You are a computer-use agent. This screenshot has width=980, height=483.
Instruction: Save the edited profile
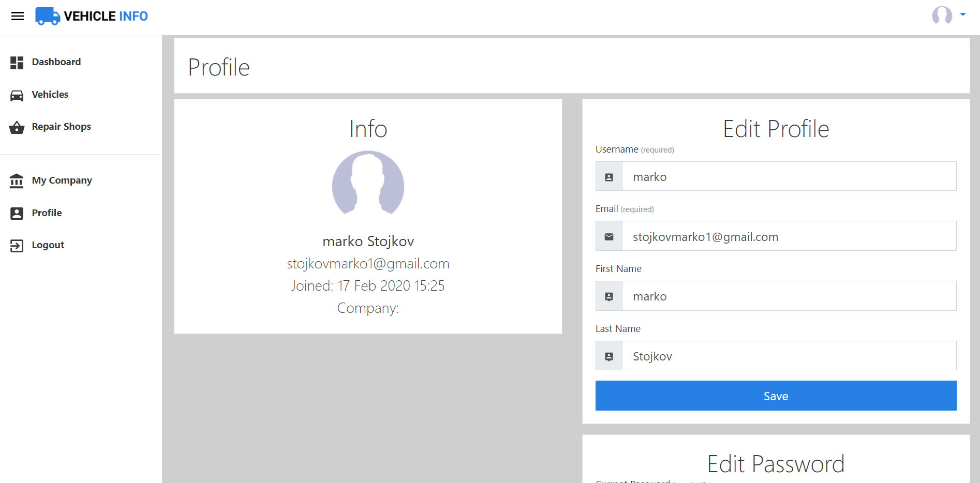pyautogui.click(x=775, y=396)
